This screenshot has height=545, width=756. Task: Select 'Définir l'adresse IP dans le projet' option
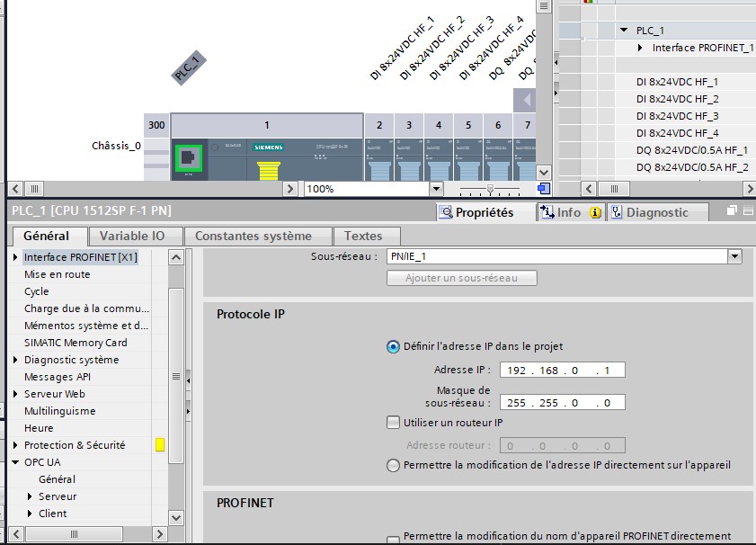pos(393,347)
